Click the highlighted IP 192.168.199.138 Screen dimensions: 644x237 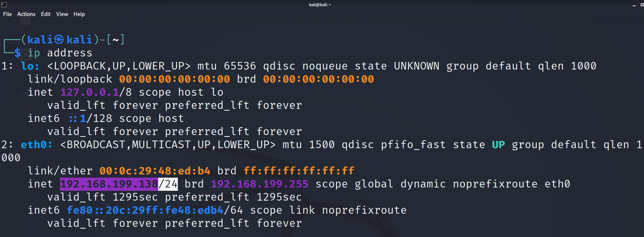109,184
